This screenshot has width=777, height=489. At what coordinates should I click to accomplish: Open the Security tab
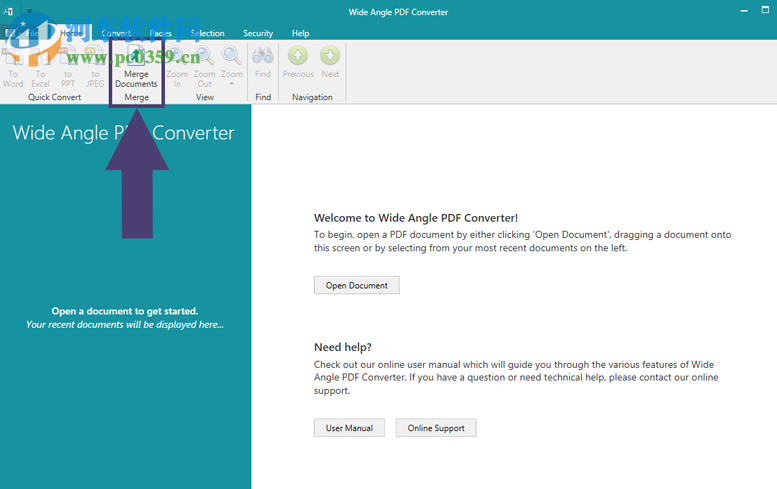pos(258,33)
